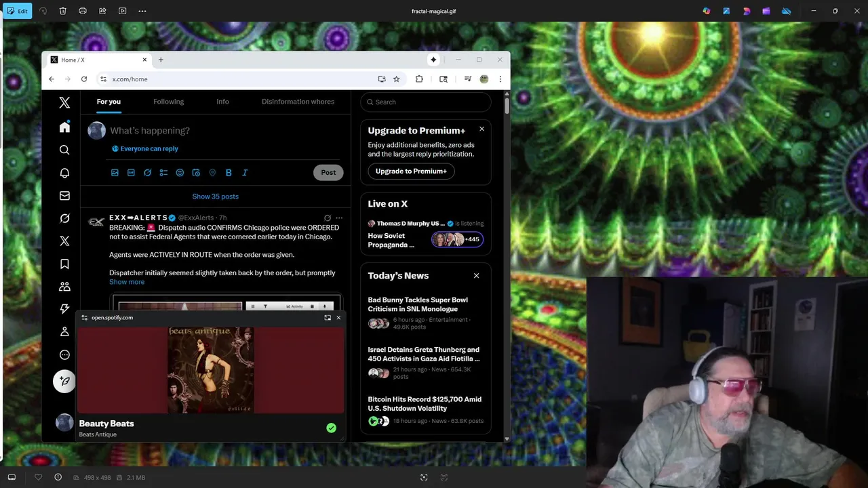The image size is (868, 488).
Task: Open the emoji picker in the composer
Action: point(180,173)
